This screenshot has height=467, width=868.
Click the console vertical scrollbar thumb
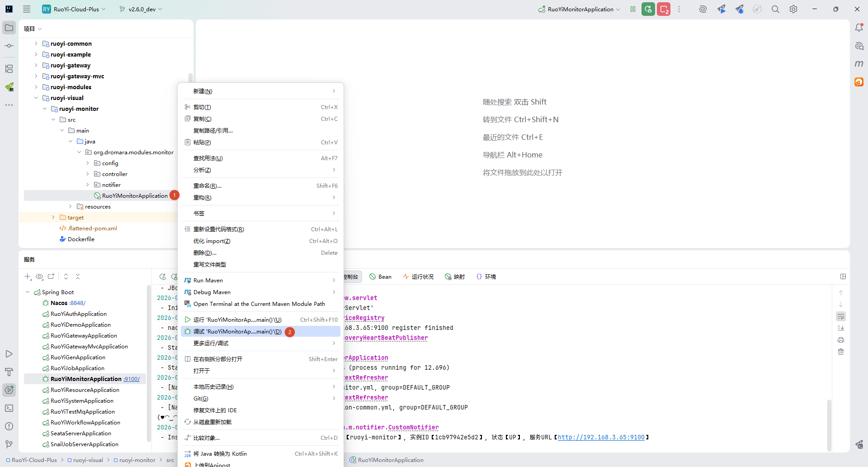click(829, 424)
